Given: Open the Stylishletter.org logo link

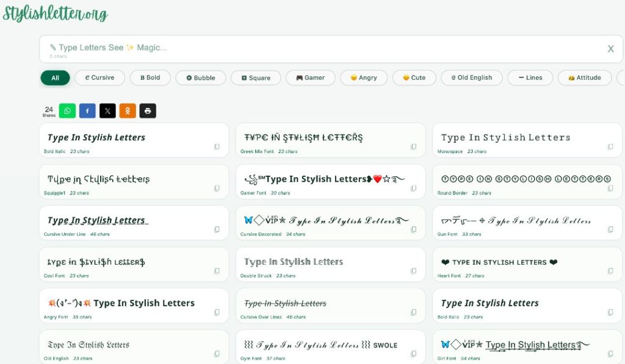Looking at the screenshot, I should pos(56,14).
